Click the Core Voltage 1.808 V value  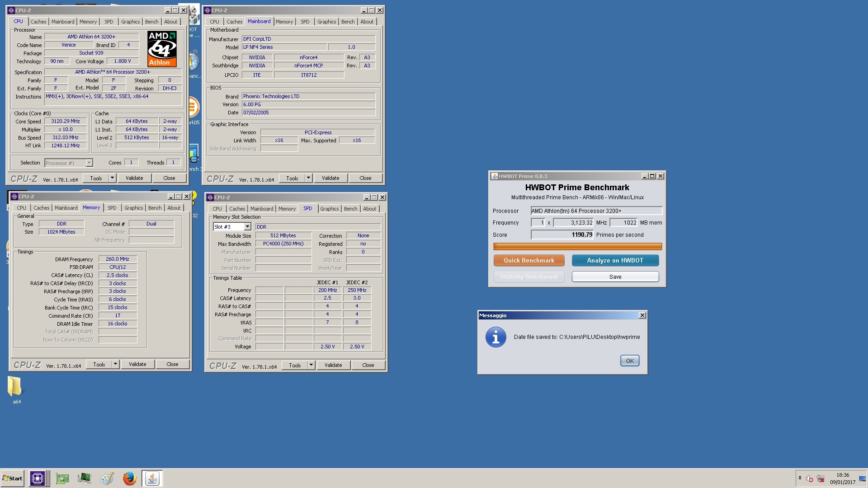[x=123, y=61]
